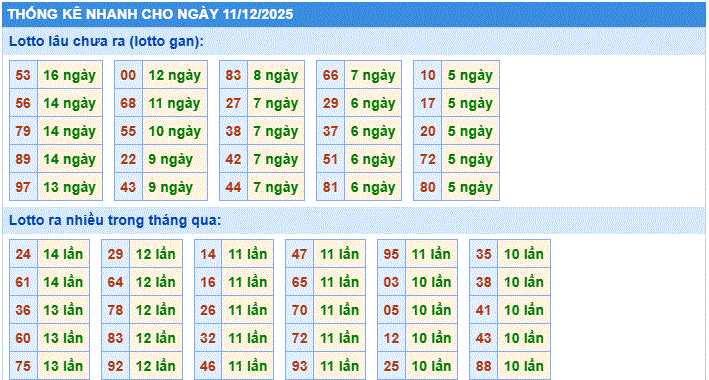Select lotto number 56 cell
This screenshot has height=380, width=709.
coord(23,103)
